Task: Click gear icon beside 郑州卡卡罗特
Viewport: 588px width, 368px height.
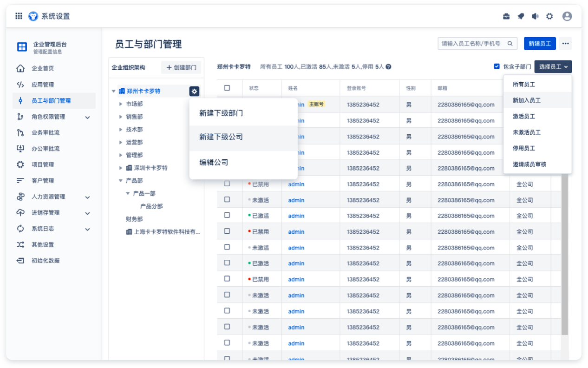Action: (194, 92)
